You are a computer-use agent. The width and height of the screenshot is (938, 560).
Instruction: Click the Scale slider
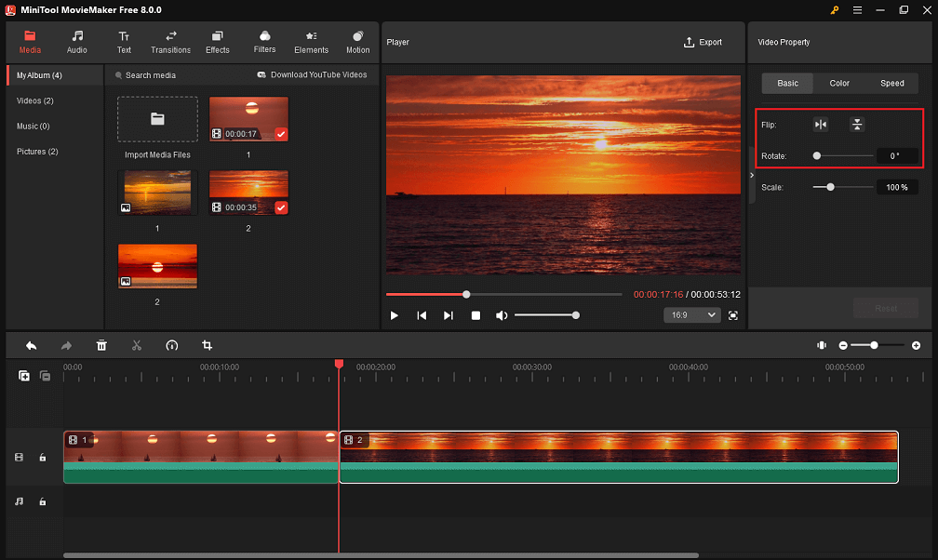[x=843, y=187]
